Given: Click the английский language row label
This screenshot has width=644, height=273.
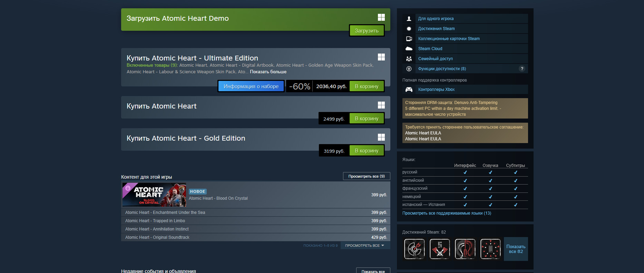Looking at the screenshot, I should pyautogui.click(x=413, y=180).
